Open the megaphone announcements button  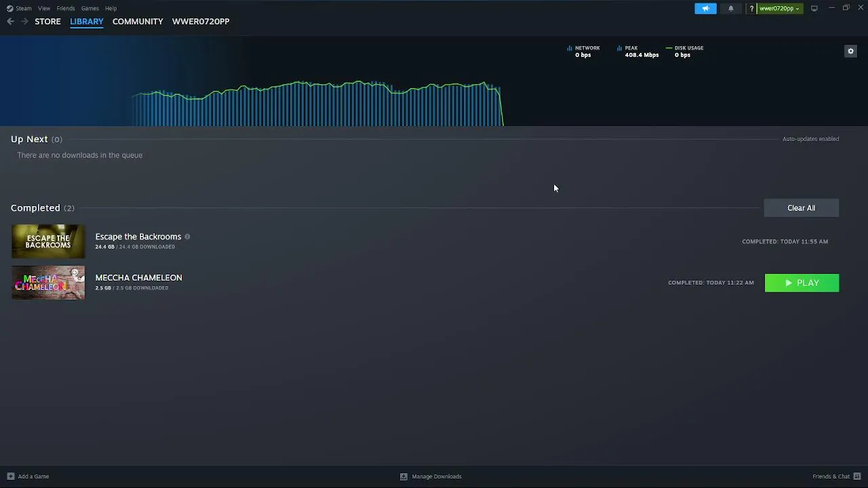coord(705,8)
